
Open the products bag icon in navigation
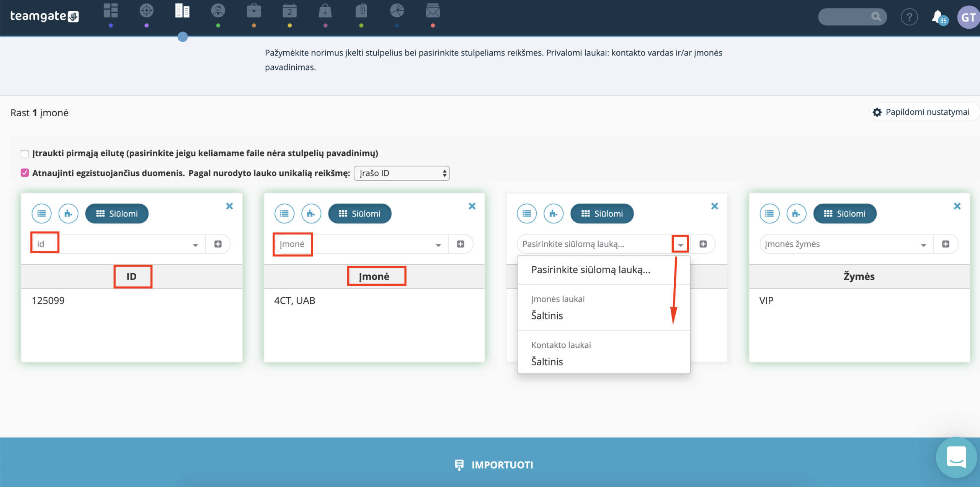[325, 11]
